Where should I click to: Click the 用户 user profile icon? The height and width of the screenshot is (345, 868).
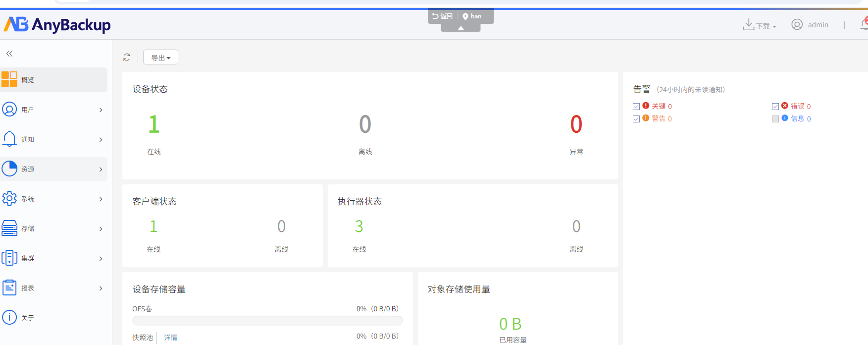coord(9,109)
